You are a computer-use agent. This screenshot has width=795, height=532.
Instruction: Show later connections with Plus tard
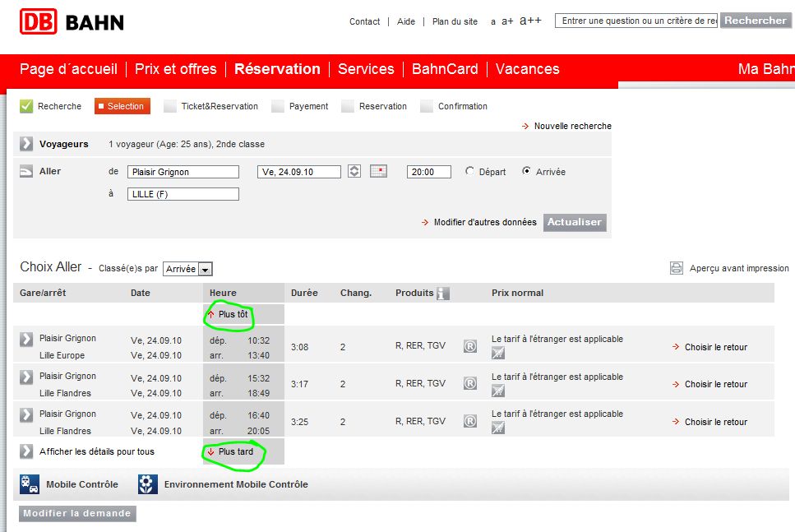click(x=231, y=451)
